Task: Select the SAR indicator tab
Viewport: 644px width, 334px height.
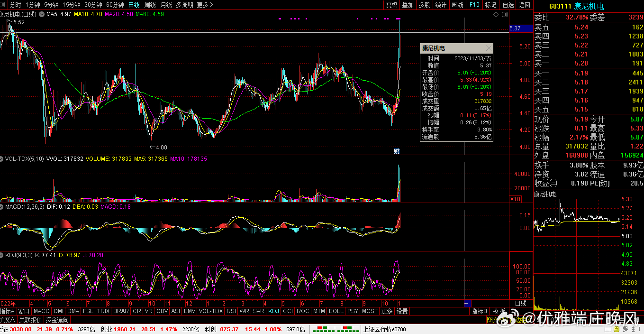Action: click(259, 311)
